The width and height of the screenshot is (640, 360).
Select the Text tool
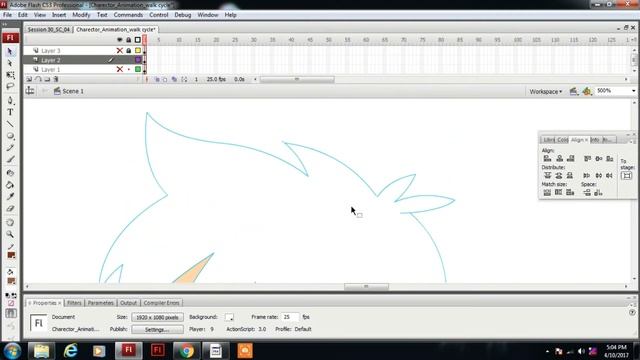(x=10, y=112)
